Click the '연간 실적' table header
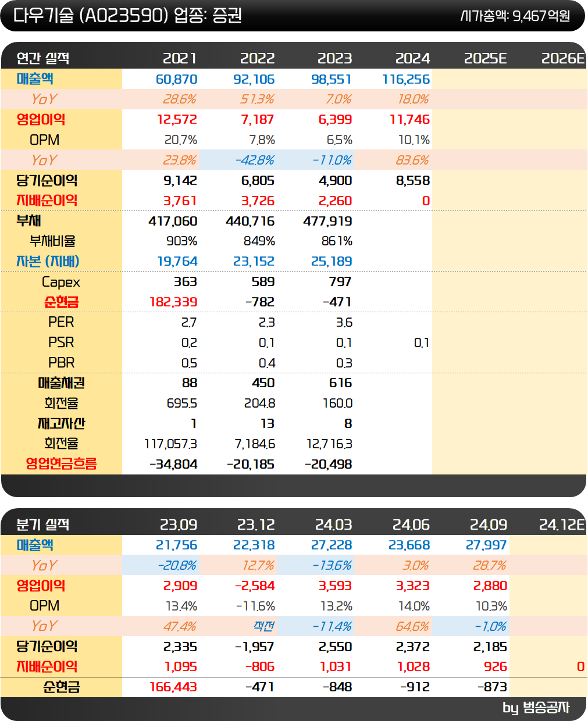 coord(43,58)
